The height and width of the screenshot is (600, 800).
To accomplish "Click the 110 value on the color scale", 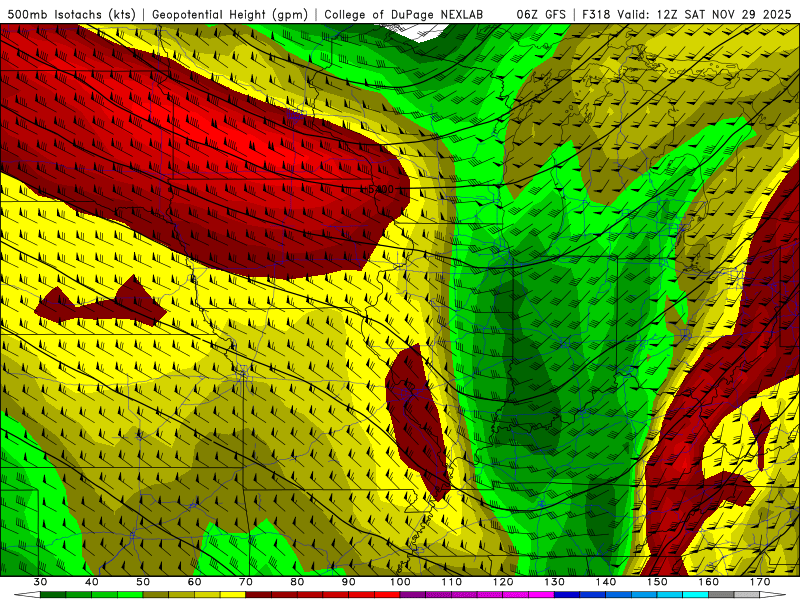I will (x=452, y=582).
